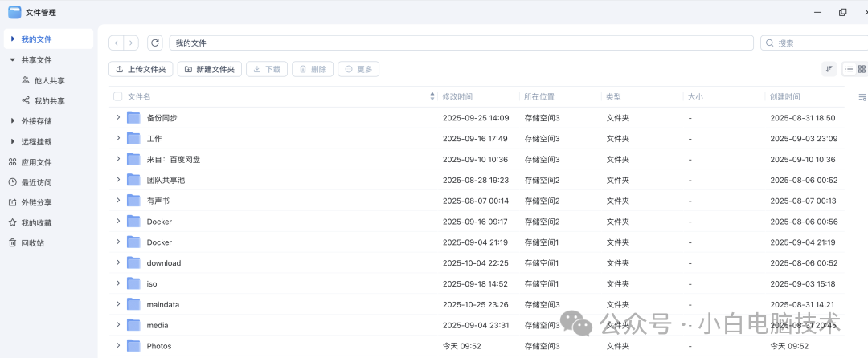Click the Photos folder icon
This screenshot has width=868, height=358.
tap(133, 346)
